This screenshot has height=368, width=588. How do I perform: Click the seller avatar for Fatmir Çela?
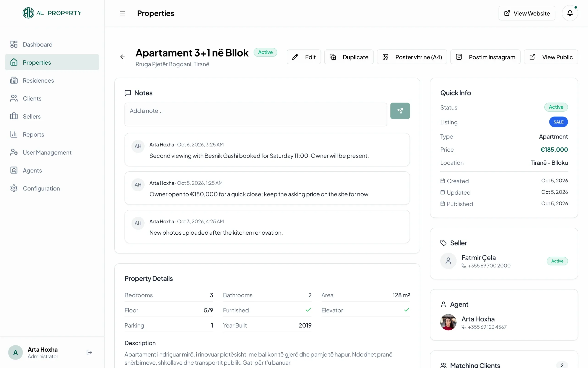pyautogui.click(x=448, y=261)
